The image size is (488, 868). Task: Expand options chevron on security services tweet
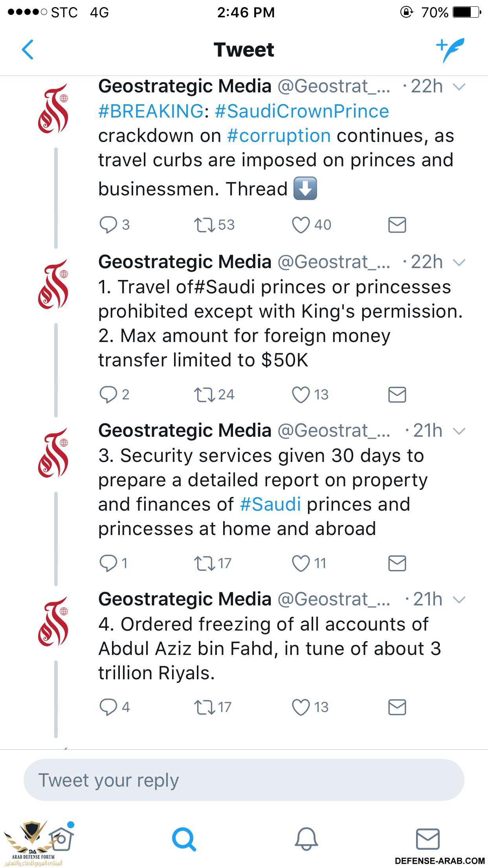point(459,431)
